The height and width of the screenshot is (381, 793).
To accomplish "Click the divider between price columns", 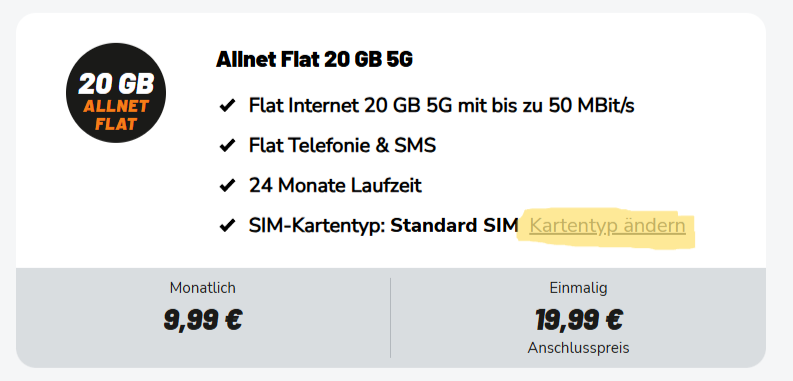I will 390,318.
